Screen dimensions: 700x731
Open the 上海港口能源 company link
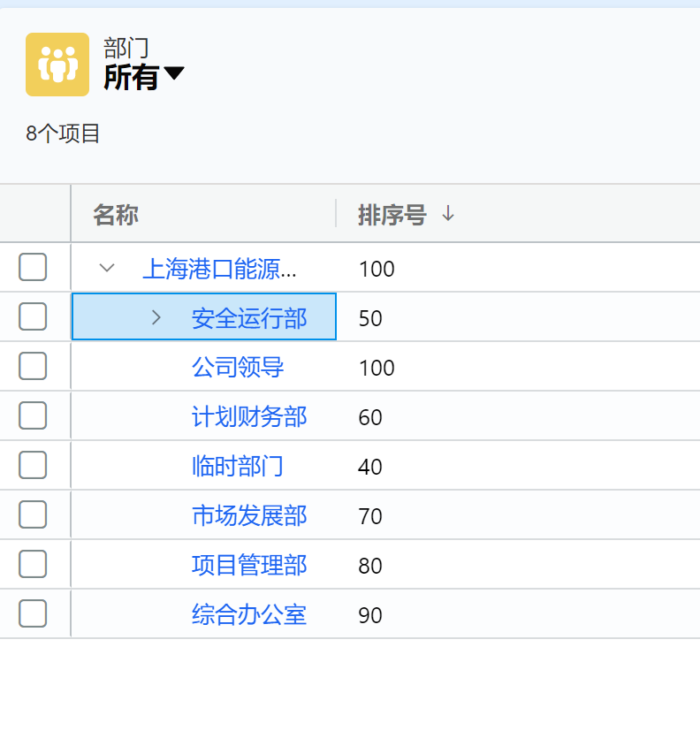(x=219, y=269)
